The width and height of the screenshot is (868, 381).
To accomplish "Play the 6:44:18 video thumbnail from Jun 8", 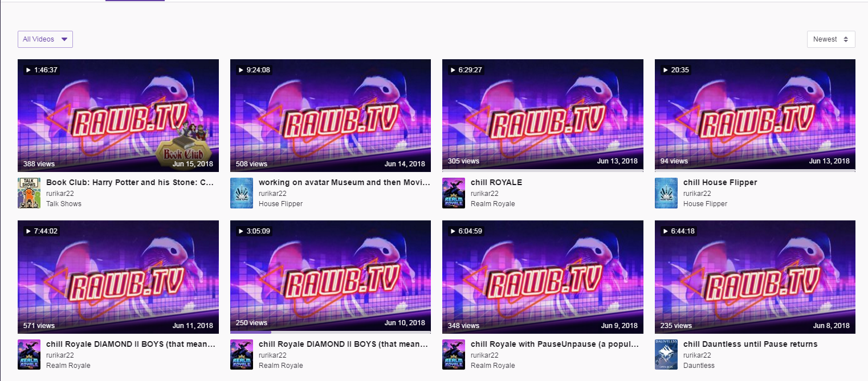I will [755, 277].
